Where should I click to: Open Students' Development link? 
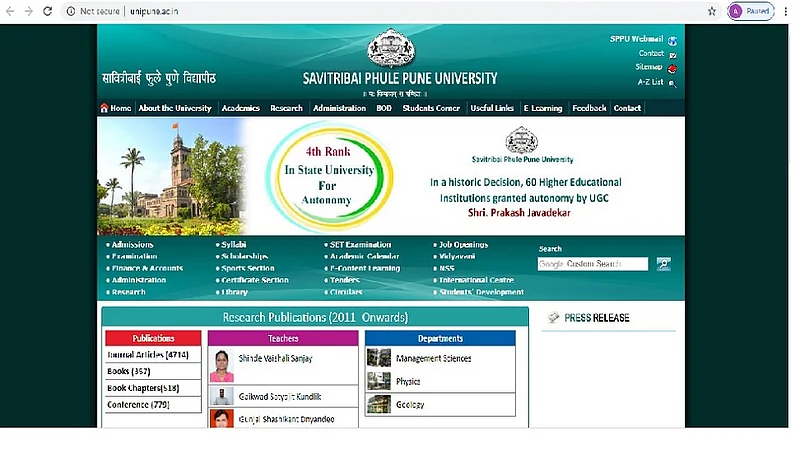coord(481,292)
